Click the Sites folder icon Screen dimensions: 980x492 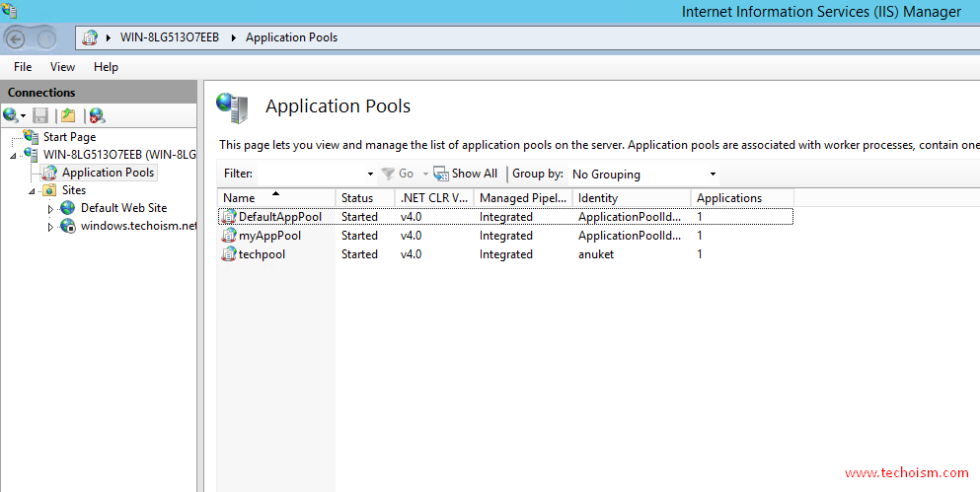point(49,190)
